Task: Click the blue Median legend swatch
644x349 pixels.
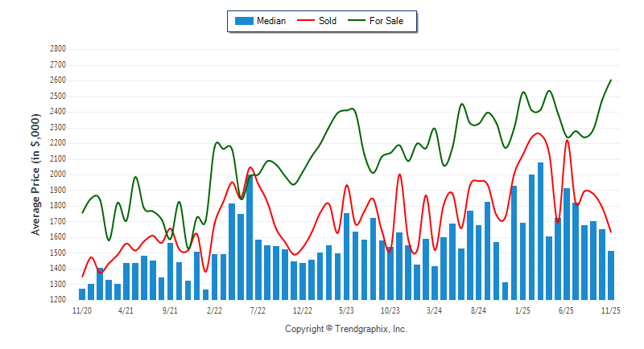Action: tap(243, 21)
